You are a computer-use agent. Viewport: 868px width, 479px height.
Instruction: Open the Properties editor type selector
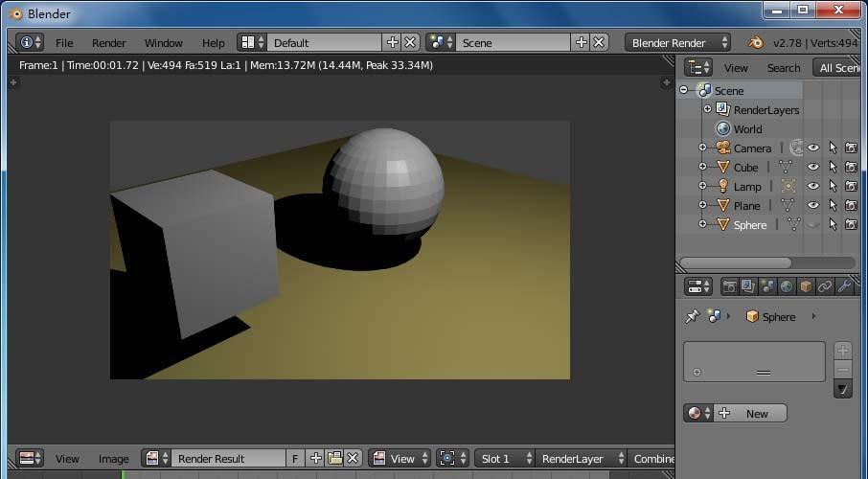tap(698, 286)
